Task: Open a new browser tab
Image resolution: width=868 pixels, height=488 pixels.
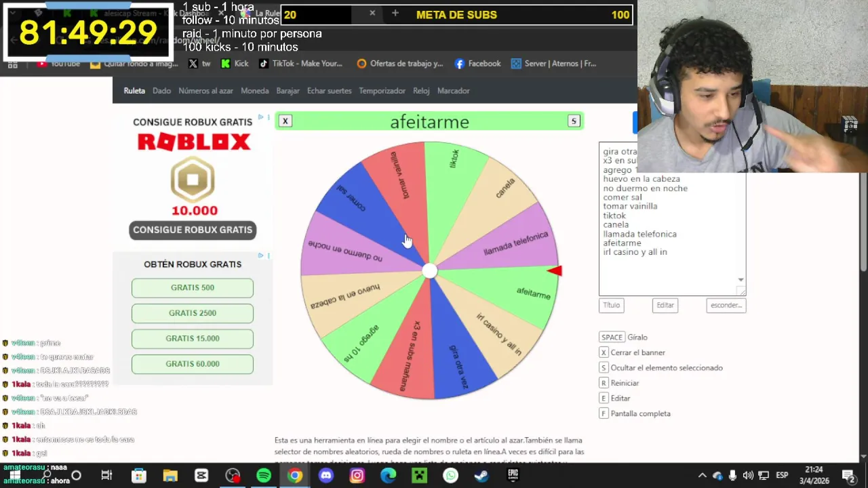Action: [395, 14]
